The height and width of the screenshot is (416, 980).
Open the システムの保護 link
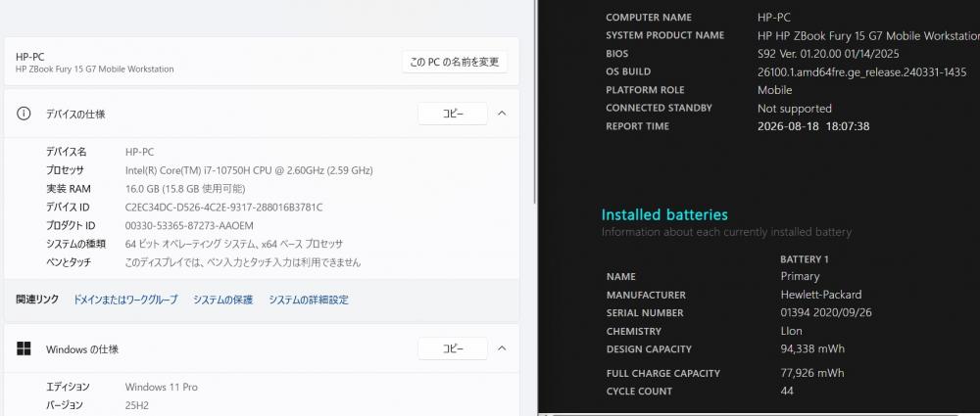(223, 300)
